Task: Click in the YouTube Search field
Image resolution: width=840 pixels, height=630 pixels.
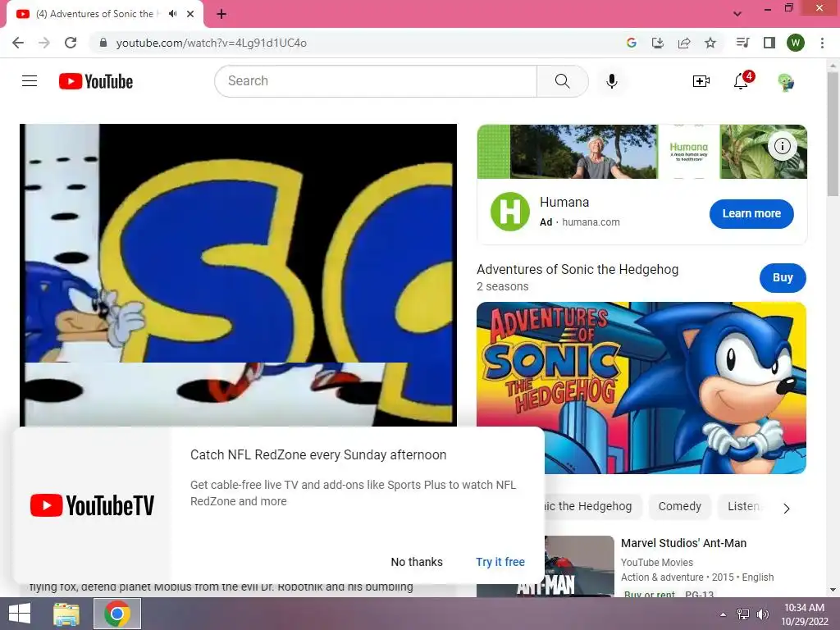Action: tap(376, 81)
